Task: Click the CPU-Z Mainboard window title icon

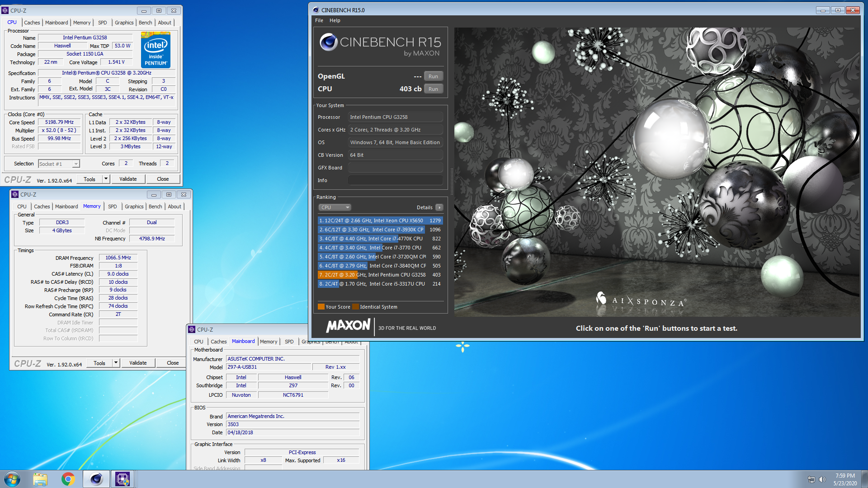Action: click(x=192, y=329)
